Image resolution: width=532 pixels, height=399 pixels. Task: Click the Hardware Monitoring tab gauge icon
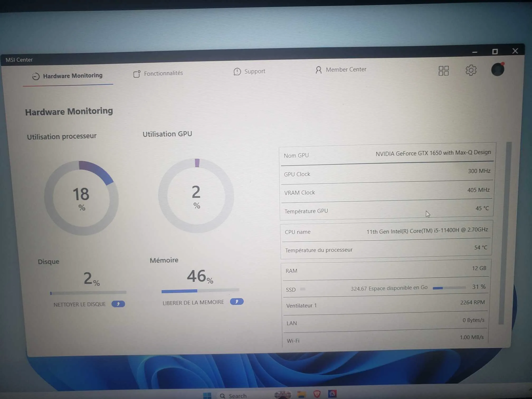pos(36,76)
